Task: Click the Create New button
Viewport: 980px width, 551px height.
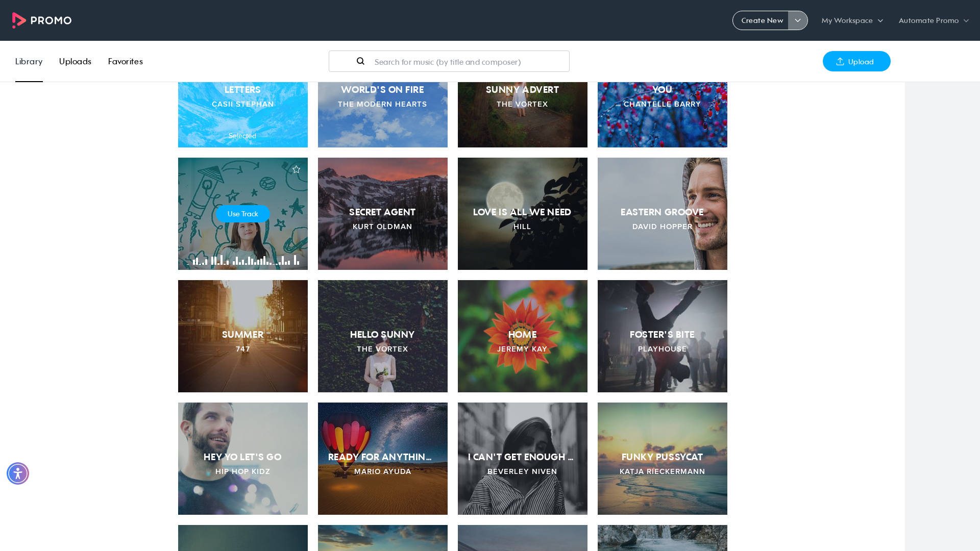Action: point(762,20)
